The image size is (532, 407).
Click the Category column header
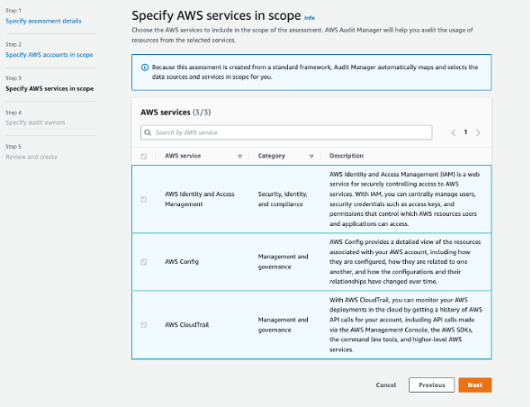pos(272,156)
